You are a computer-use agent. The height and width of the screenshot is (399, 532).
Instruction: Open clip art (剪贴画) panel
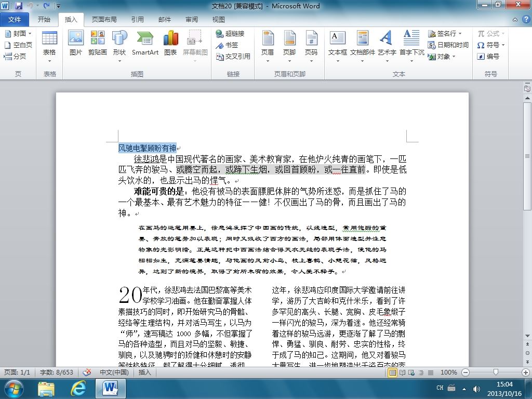97,43
